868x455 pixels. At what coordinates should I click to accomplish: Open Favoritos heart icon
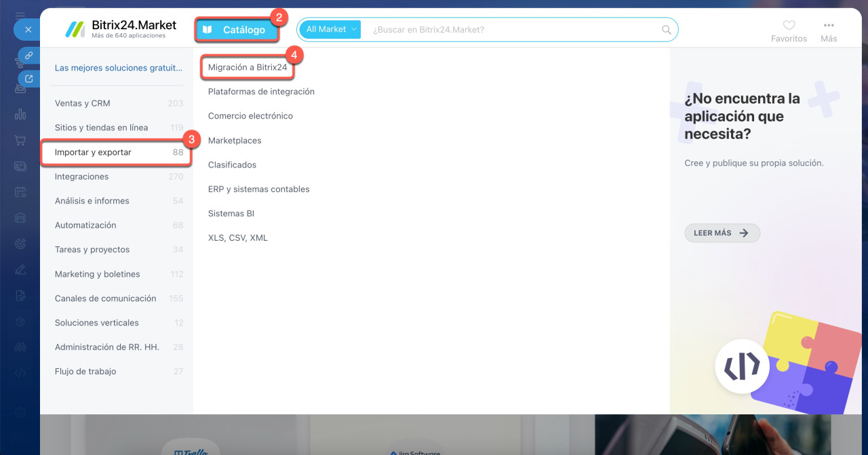789,26
